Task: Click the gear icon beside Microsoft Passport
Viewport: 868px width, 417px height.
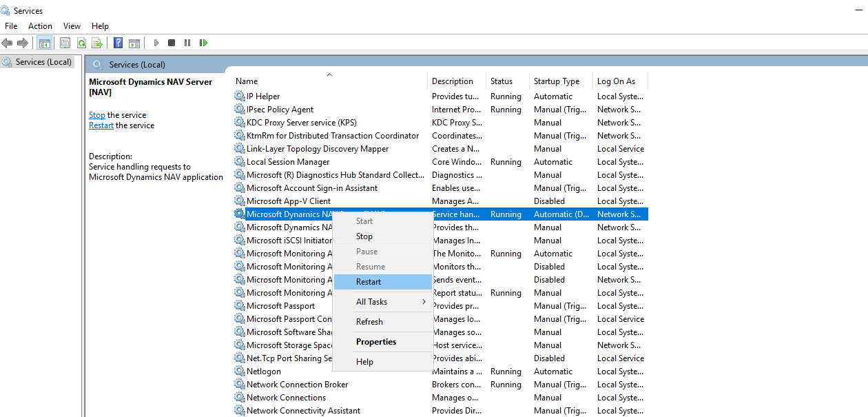Action: click(x=240, y=306)
